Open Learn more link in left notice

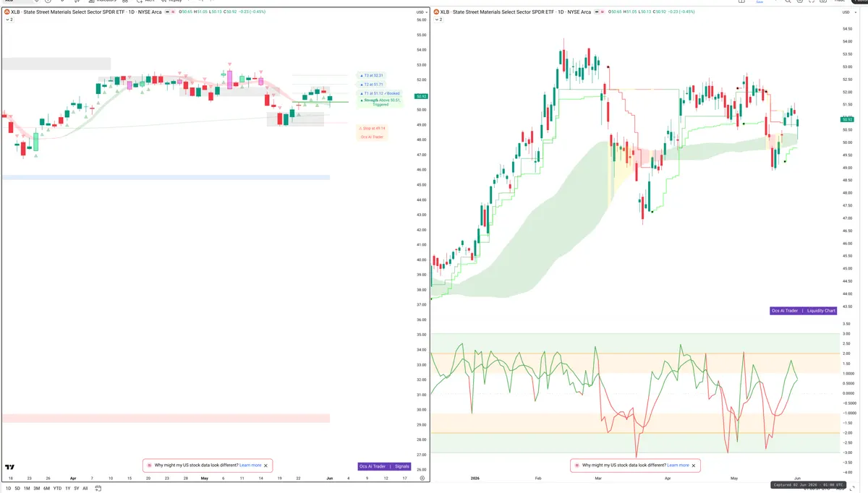click(250, 466)
